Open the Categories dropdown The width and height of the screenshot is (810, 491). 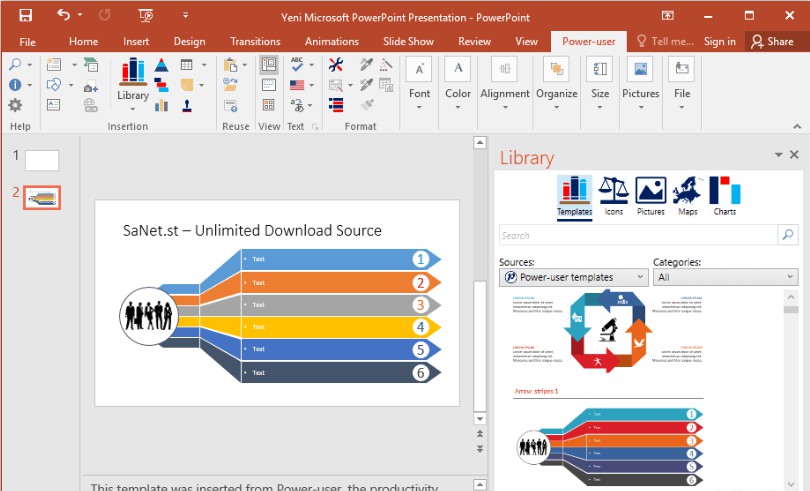point(725,277)
